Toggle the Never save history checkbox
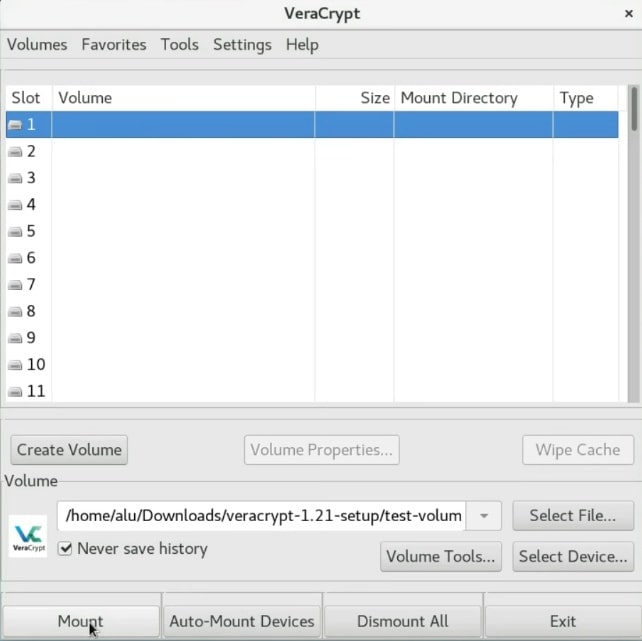 [65, 548]
